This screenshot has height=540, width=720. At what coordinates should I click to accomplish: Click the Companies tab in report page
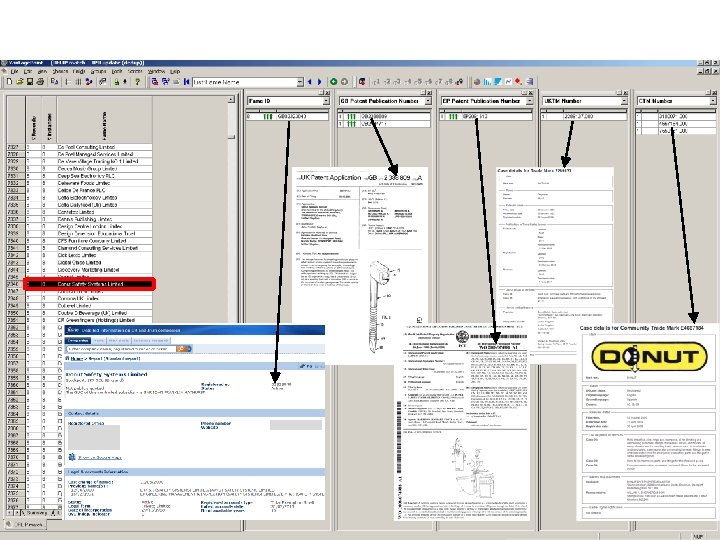[x=78, y=341]
